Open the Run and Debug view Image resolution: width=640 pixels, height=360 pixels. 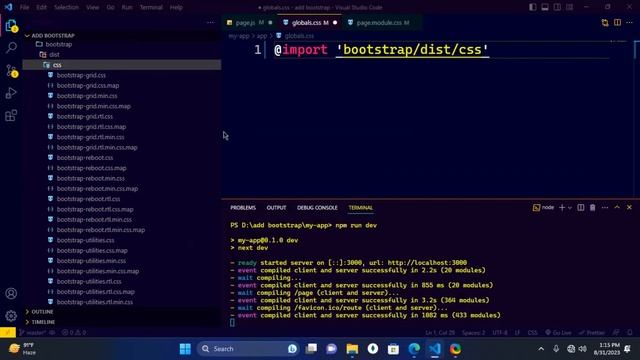point(11,93)
